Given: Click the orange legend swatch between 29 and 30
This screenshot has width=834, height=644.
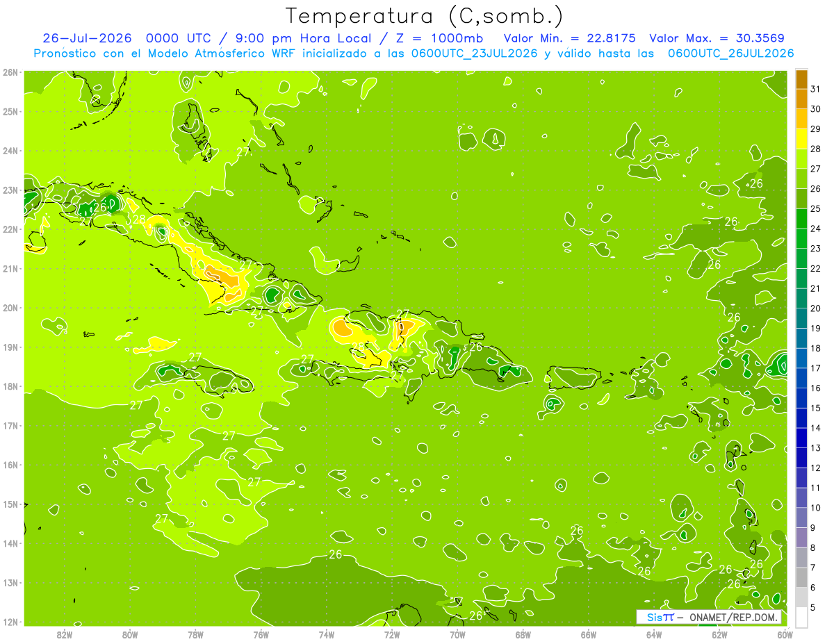Looking at the screenshot, I should click(801, 119).
